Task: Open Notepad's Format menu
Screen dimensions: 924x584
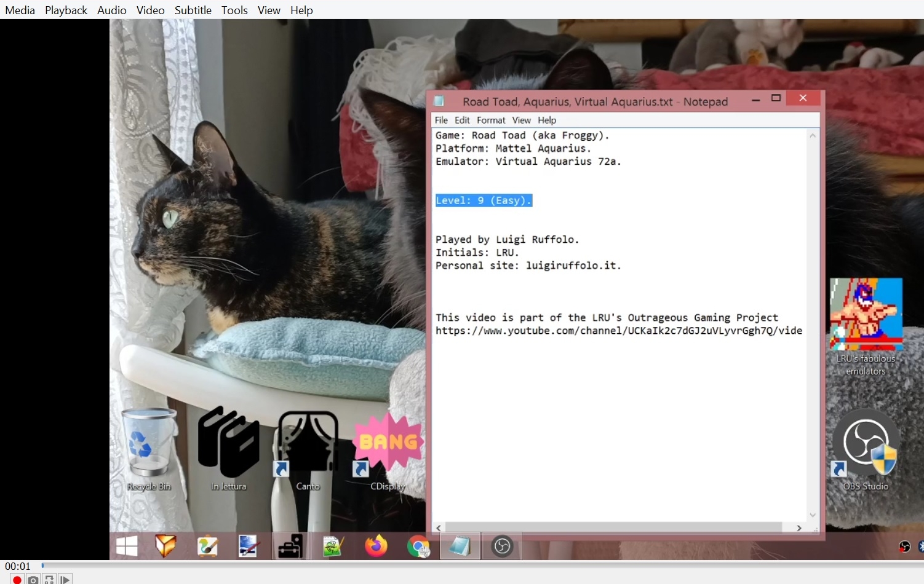Action: click(x=490, y=120)
